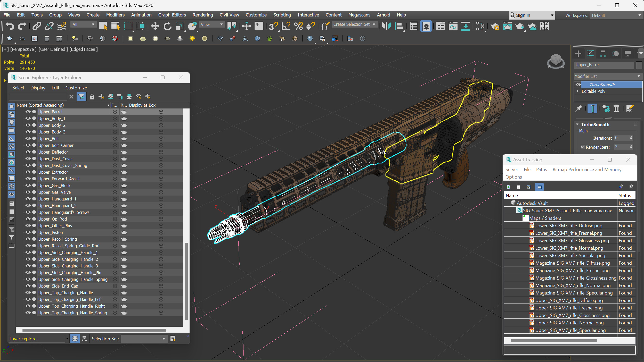This screenshot has width=644, height=362.
Task: Click Bitmap Performance and Memory menu
Action: (587, 169)
